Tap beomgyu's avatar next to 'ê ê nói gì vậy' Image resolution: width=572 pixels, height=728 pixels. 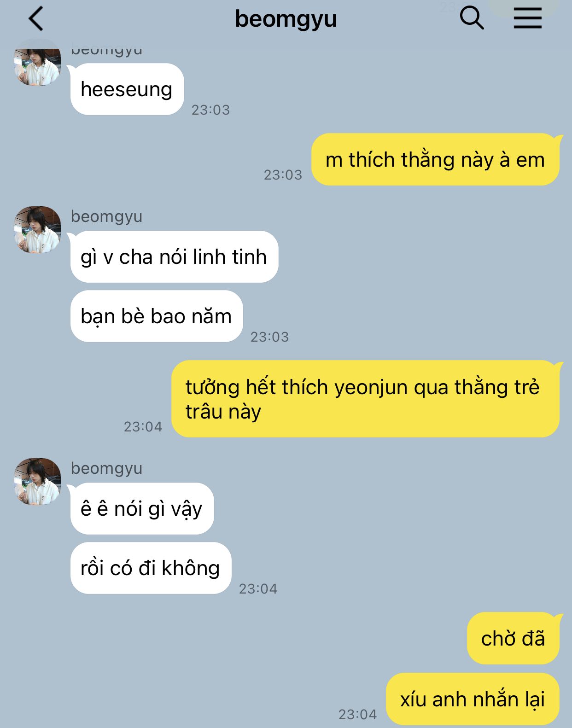pos(37,482)
